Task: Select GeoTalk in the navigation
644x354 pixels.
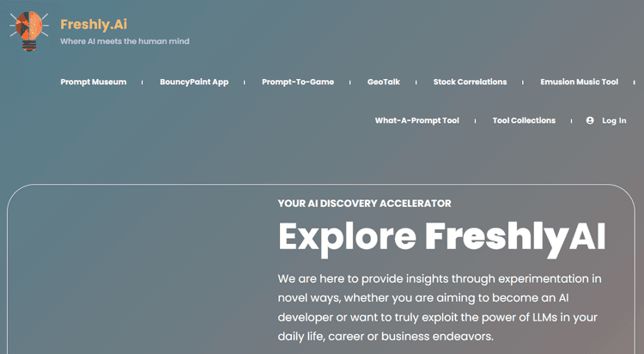Action: [384, 82]
